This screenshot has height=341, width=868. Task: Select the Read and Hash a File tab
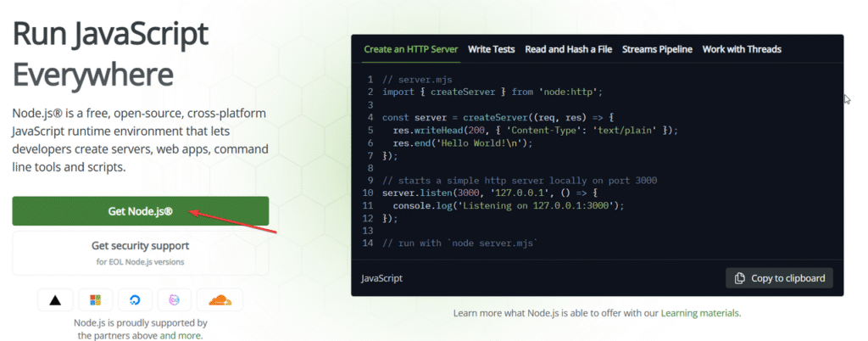pyautogui.click(x=568, y=49)
